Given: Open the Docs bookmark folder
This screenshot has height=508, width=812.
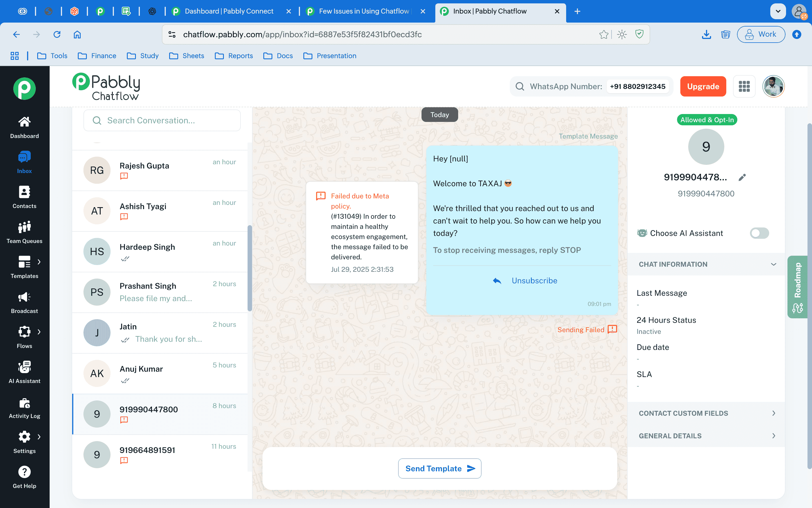Looking at the screenshot, I should [x=278, y=56].
